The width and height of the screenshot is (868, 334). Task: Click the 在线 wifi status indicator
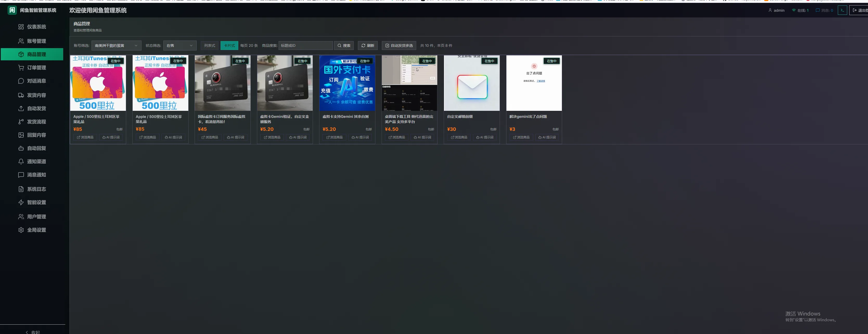[x=800, y=10]
